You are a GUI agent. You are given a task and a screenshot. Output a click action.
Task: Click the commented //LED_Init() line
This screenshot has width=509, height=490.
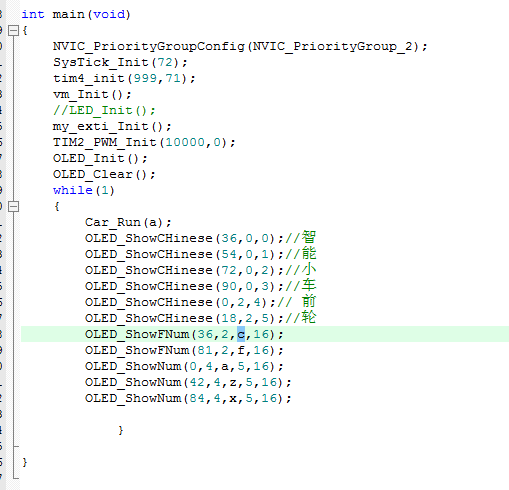(x=104, y=110)
